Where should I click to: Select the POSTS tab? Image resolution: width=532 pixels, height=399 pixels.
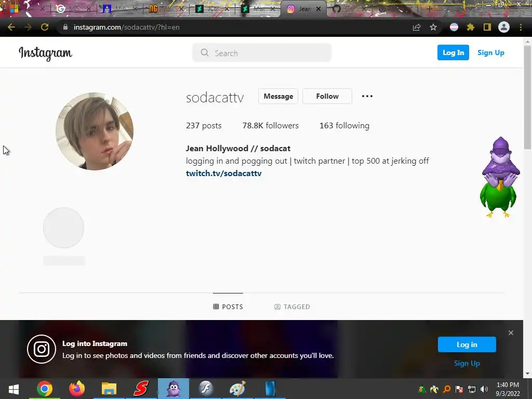[x=228, y=307]
